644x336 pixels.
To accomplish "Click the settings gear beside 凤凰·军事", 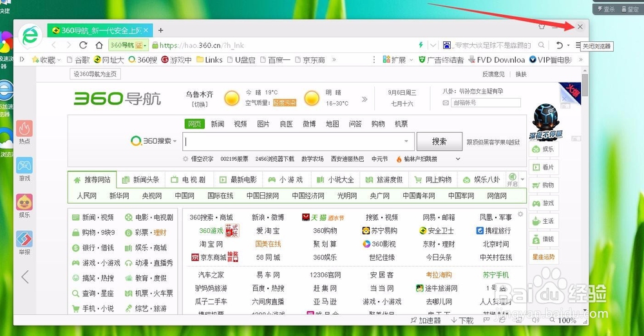I will click(x=520, y=214).
